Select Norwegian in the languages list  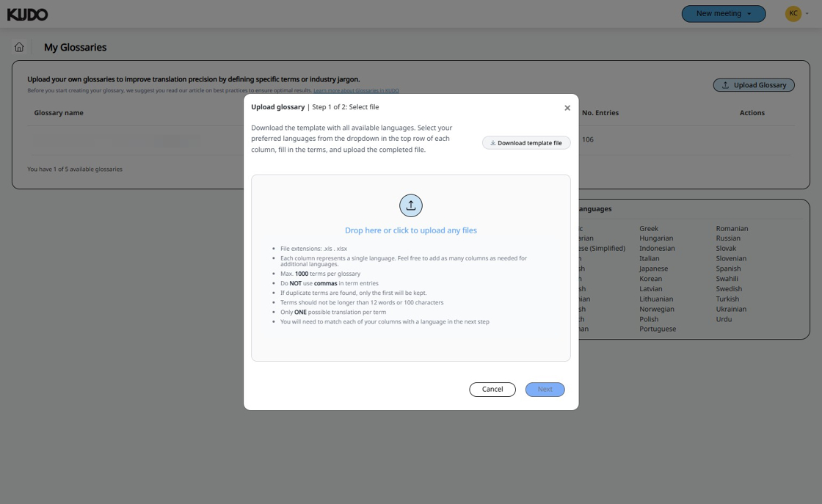coord(656,309)
